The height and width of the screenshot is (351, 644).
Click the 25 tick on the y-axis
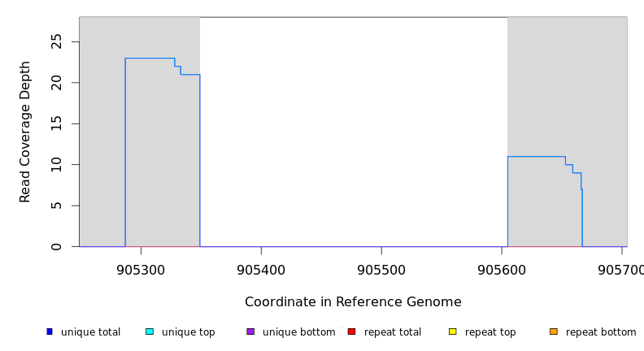pyautogui.click(x=55, y=41)
